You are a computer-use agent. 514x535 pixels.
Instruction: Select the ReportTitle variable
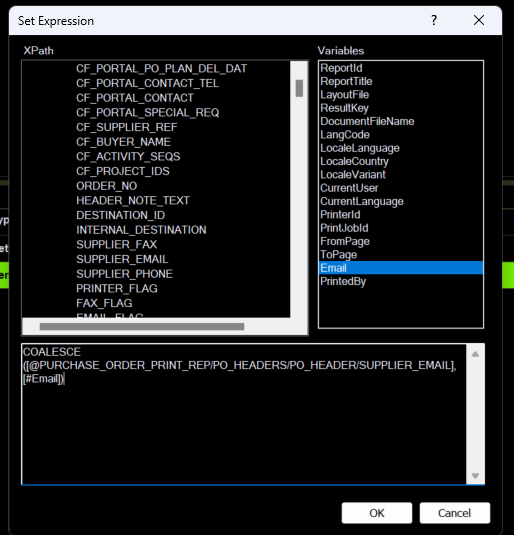401,81
